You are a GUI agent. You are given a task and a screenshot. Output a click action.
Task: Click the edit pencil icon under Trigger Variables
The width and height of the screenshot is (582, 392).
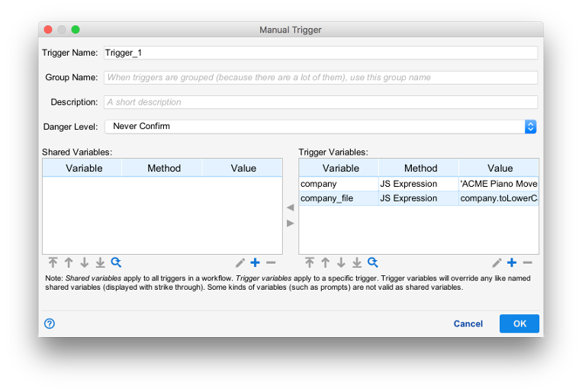coord(497,262)
